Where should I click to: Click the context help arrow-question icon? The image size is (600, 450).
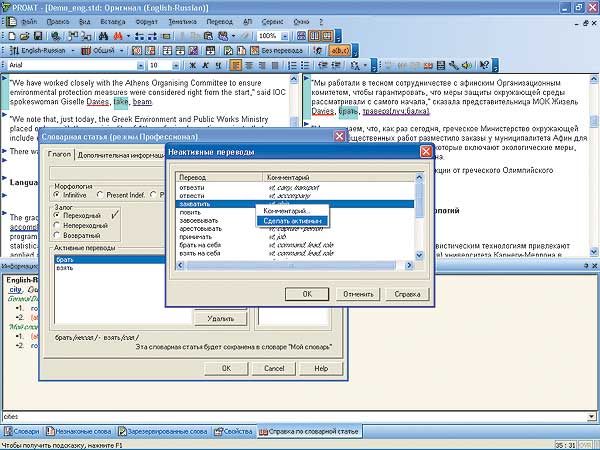[x=484, y=65]
